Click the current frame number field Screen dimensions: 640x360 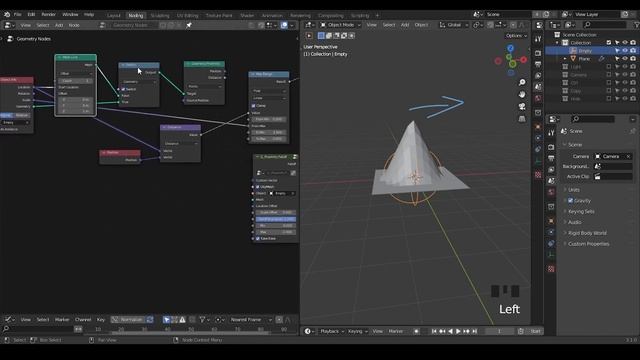tap(499, 331)
